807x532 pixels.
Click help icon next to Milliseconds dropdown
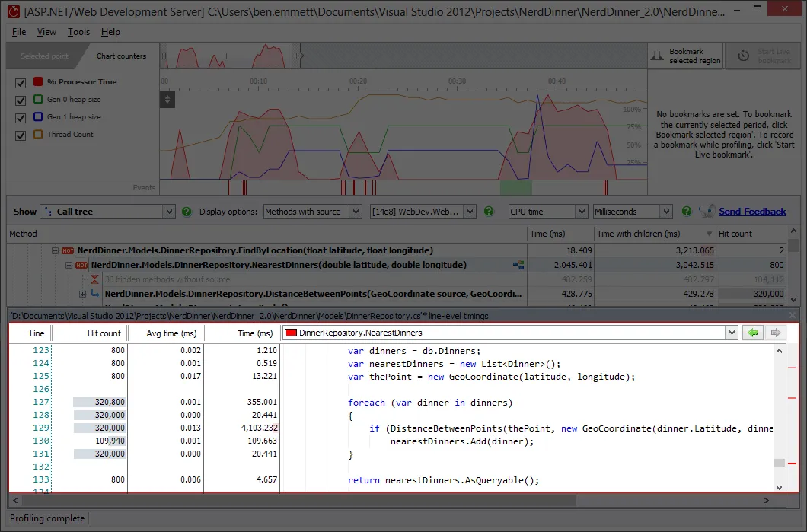pyautogui.click(x=687, y=212)
